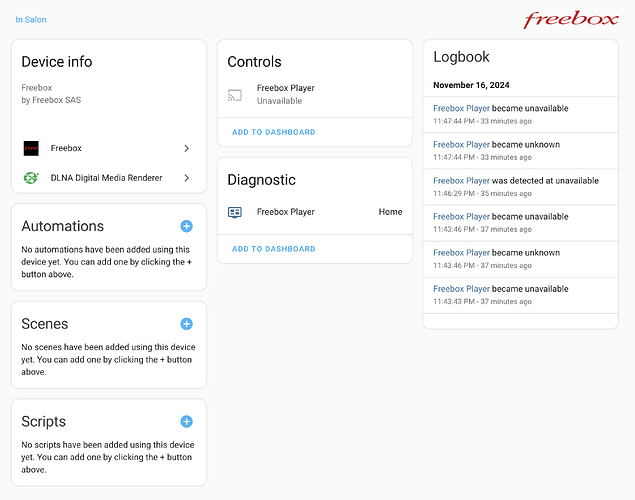
Task: Open Freebox Player link at 11:47:44 unavailable entry
Action: point(461,108)
